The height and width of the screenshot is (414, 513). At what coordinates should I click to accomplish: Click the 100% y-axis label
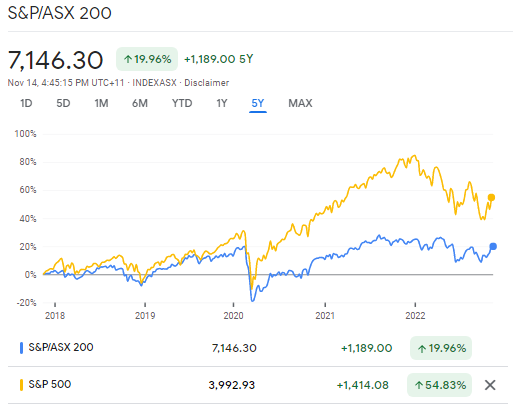[25, 134]
